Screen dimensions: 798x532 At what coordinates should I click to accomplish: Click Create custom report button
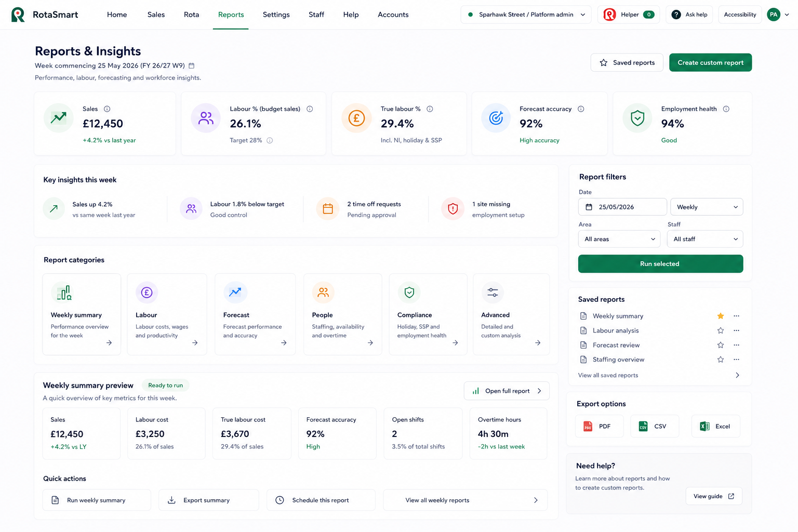(x=710, y=63)
